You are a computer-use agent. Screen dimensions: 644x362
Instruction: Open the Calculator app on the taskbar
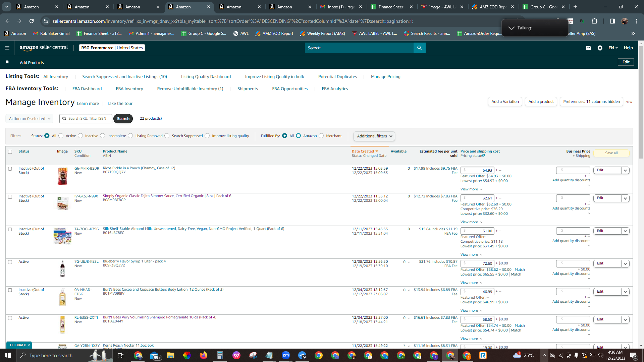coord(220,355)
